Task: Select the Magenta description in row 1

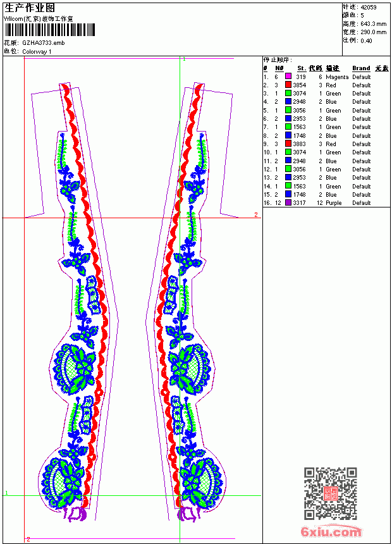Action: tap(337, 77)
